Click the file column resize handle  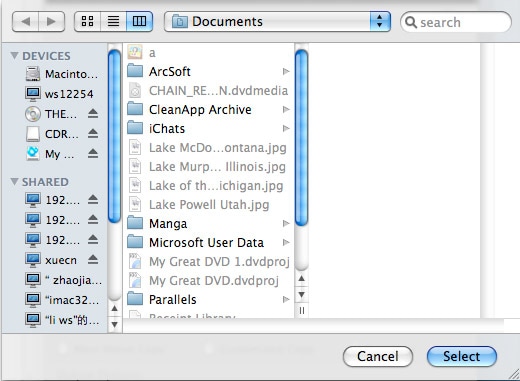click(x=301, y=311)
